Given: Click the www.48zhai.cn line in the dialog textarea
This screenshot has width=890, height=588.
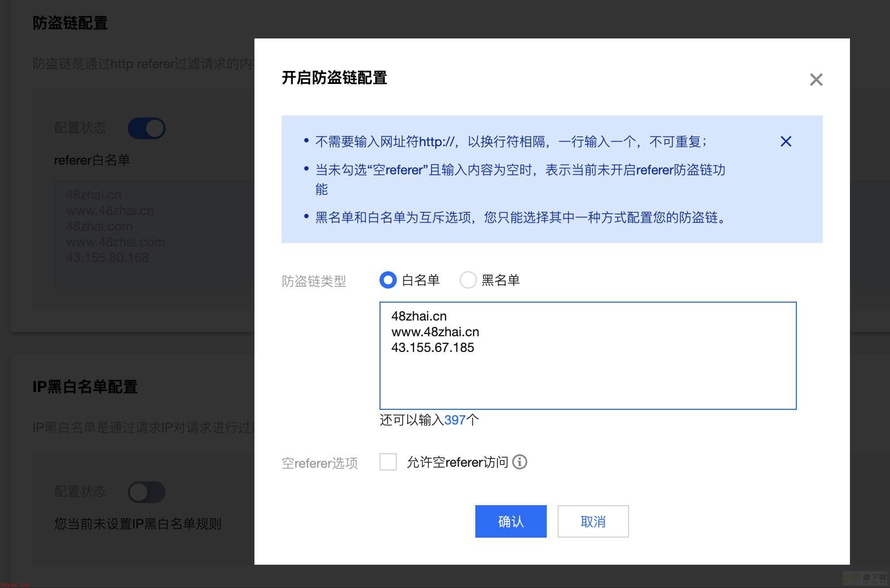Looking at the screenshot, I should coord(435,332).
